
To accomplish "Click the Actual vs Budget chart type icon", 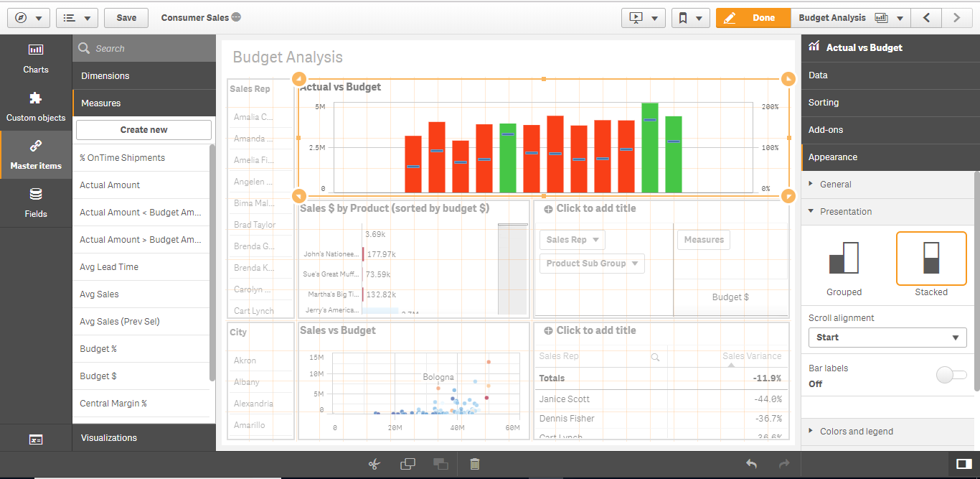I will point(814,47).
